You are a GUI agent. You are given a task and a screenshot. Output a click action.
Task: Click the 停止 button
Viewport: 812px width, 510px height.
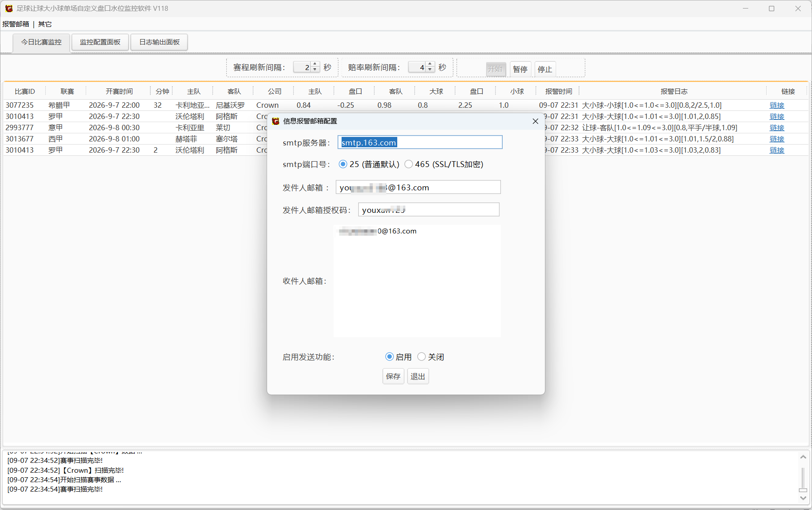click(545, 69)
